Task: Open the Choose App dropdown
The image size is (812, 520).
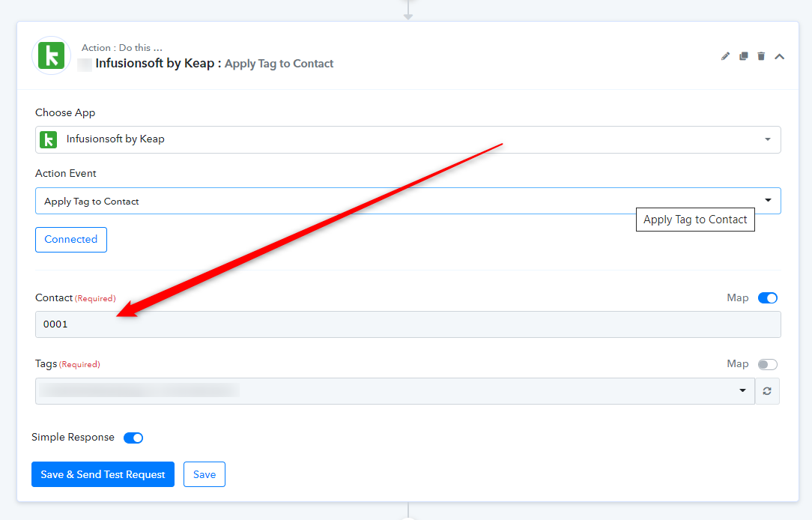Action: [x=408, y=140]
